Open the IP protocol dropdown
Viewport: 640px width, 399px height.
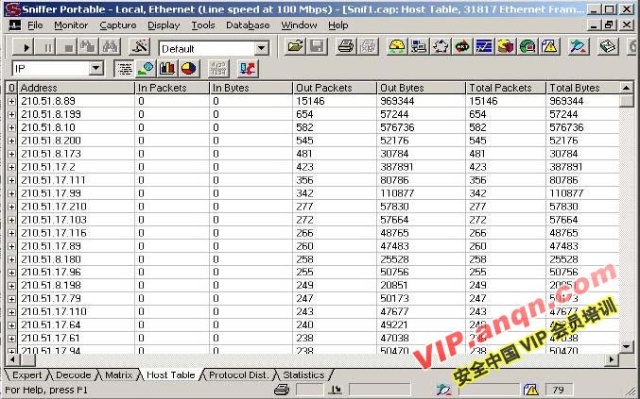[x=58, y=69]
